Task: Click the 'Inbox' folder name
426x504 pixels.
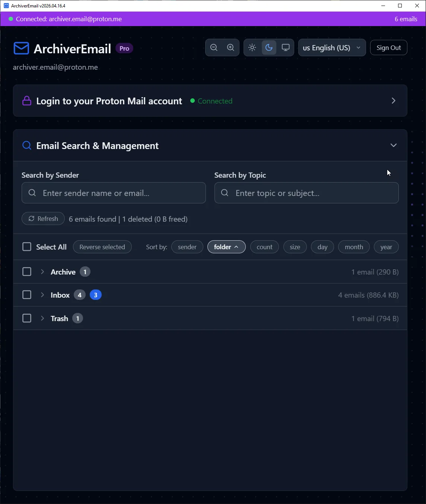Action: pyautogui.click(x=60, y=295)
